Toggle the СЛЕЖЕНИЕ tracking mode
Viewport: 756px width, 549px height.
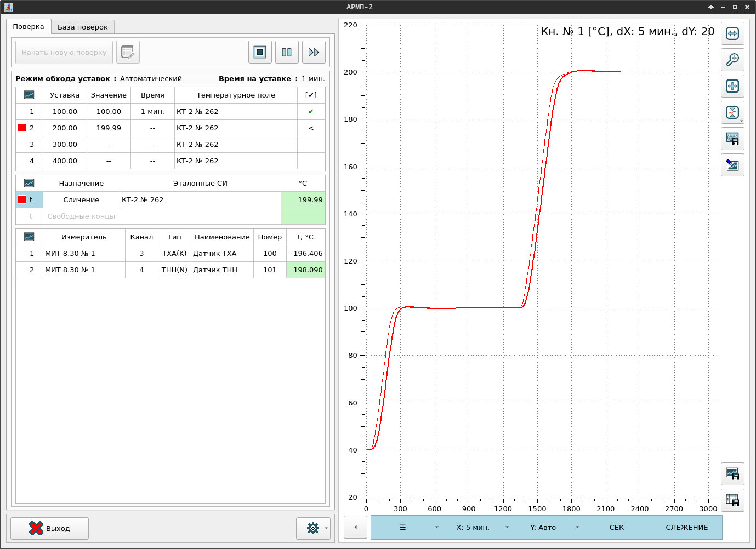[x=686, y=528]
